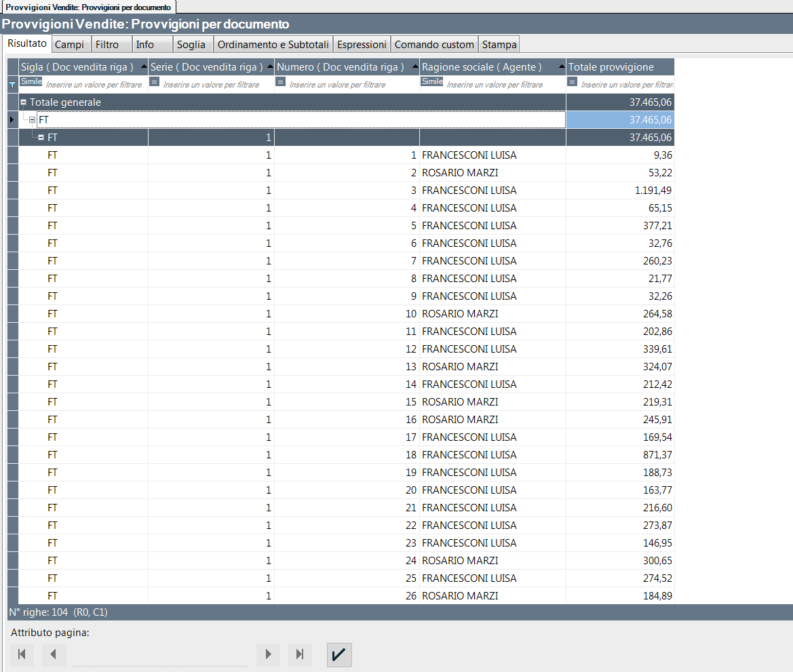This screenshot has width=793, height=672.
Task: Click the equals operator in Serie filter
Action: pyautogui.click(x=155, y=81)
